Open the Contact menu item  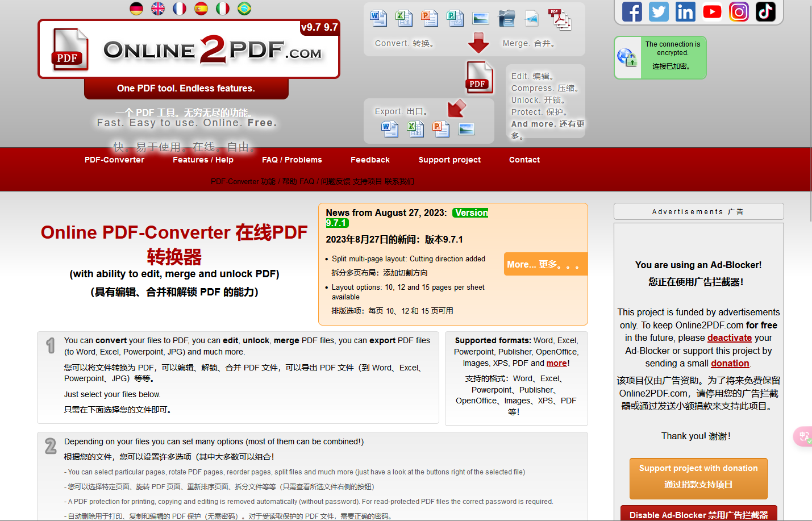(524, 160)
